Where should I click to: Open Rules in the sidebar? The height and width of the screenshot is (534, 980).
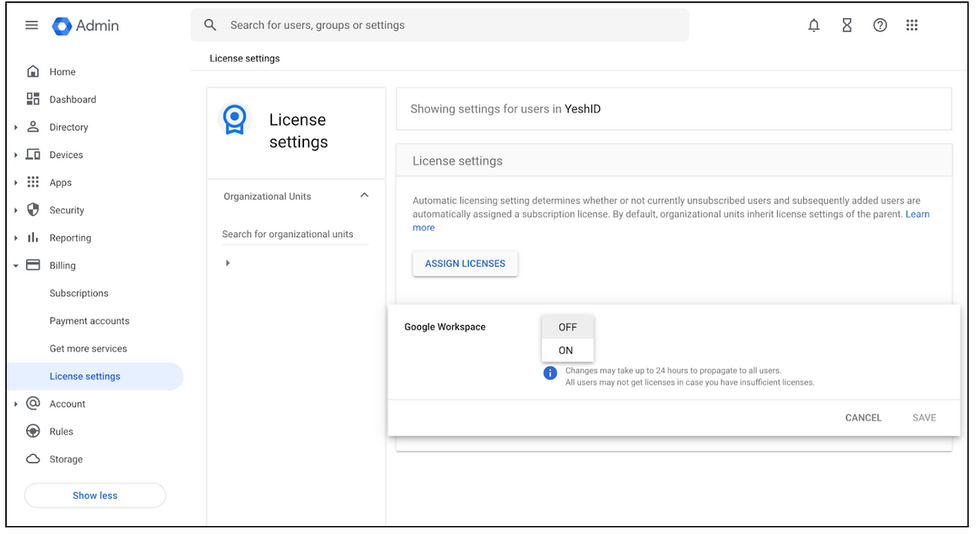pyautogui.click(x=61, y=431)
